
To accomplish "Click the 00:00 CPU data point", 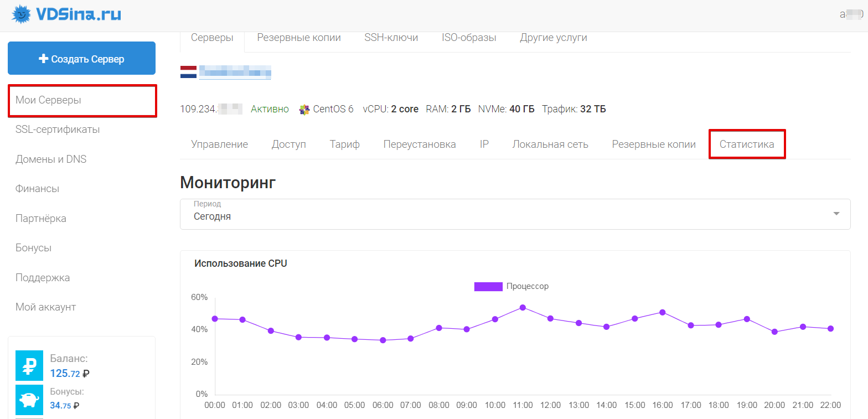I will click(215, 319).
